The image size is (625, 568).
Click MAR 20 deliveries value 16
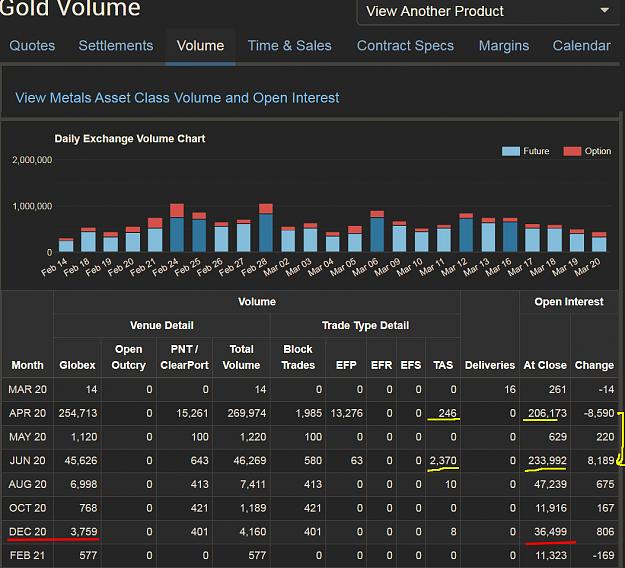click(510, 389)
